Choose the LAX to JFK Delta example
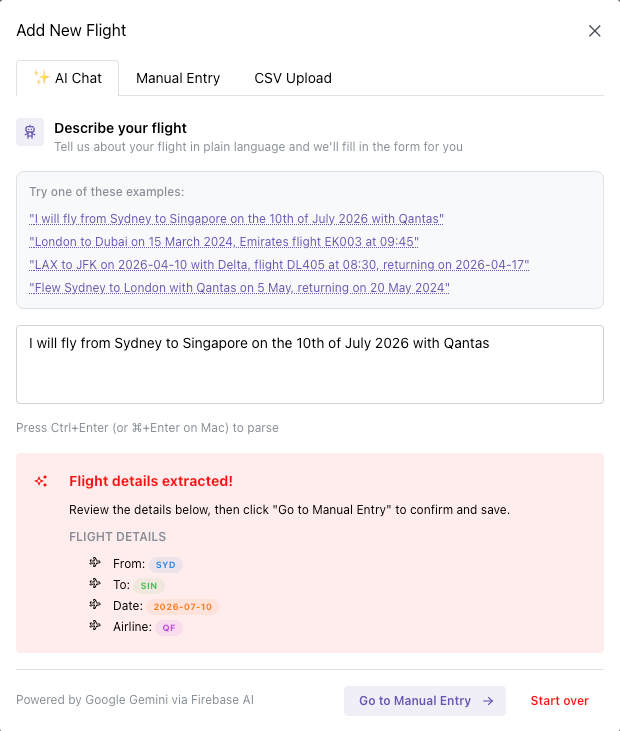Image resolution: width=620 pixels, height=731 pixels. [x=279, y=264]
